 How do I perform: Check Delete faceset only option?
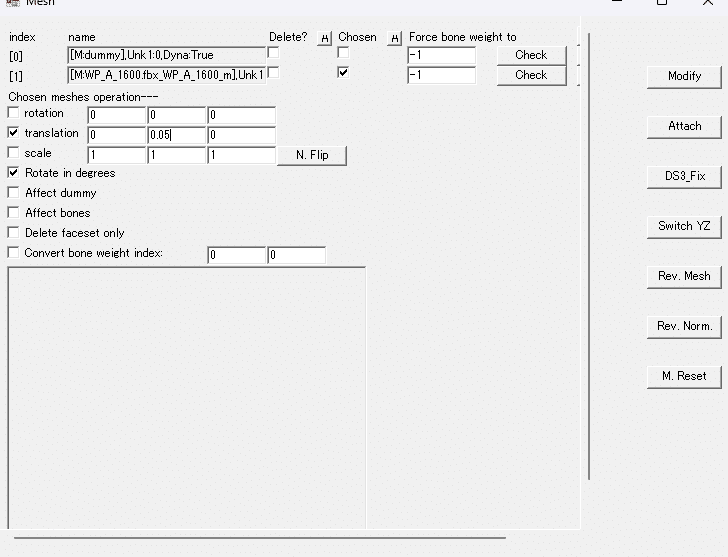13,233
